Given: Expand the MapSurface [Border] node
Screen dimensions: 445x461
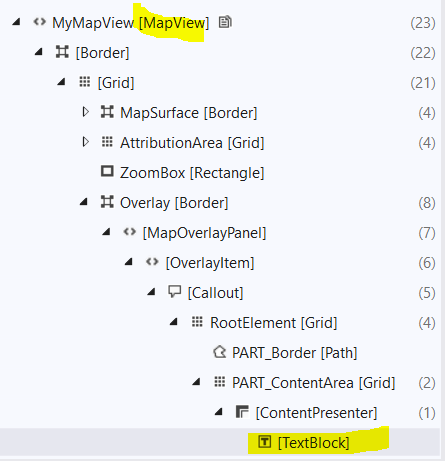Looking at the screenshot, I should [x=85, y=112].
